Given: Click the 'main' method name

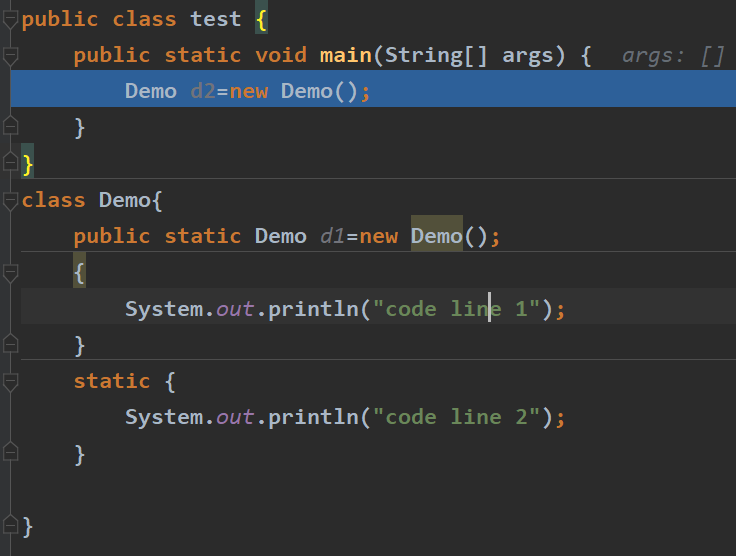Looking at the screenshot, I should (345, 55).
